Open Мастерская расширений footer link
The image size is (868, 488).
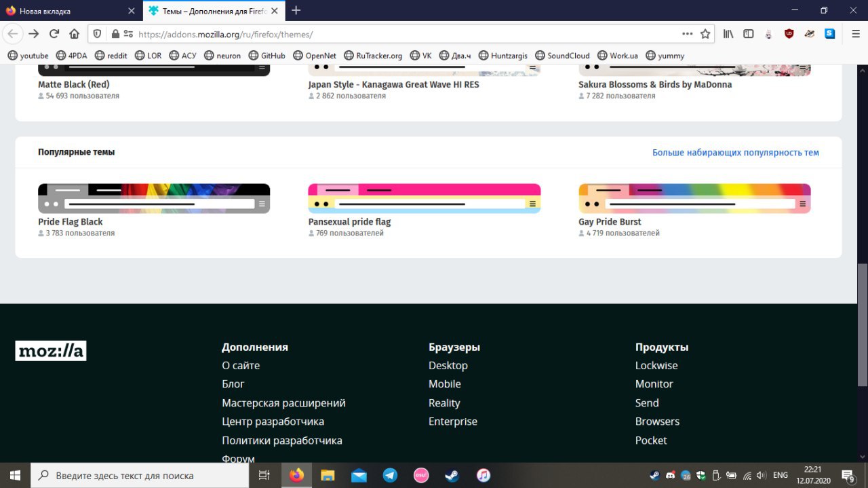click(283, 403)
